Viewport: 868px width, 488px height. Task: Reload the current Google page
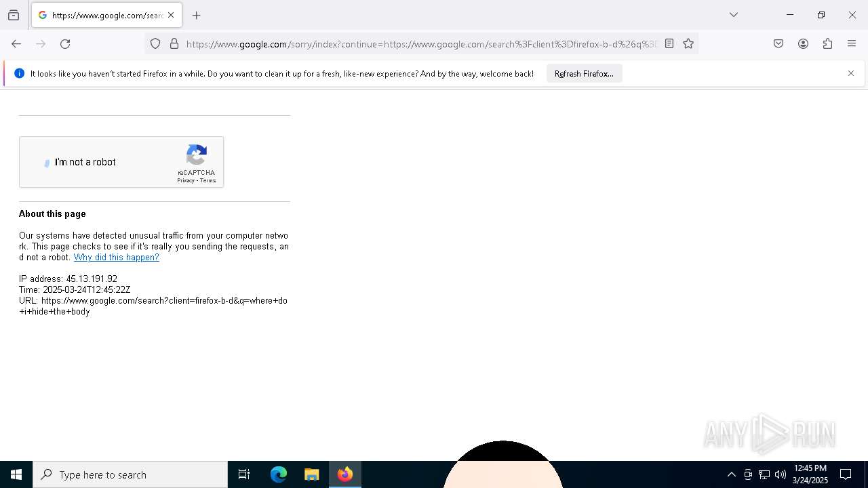tap(65, 44)
